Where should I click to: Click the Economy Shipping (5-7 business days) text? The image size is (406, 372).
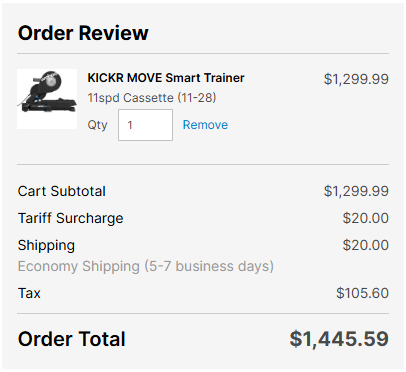(x=146, y=266)
